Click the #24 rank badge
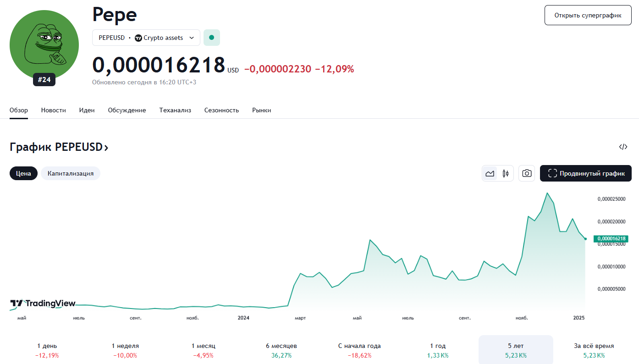The width and height of the screenshot is (639, 364). pyautogui.click(x=44, y=80)
